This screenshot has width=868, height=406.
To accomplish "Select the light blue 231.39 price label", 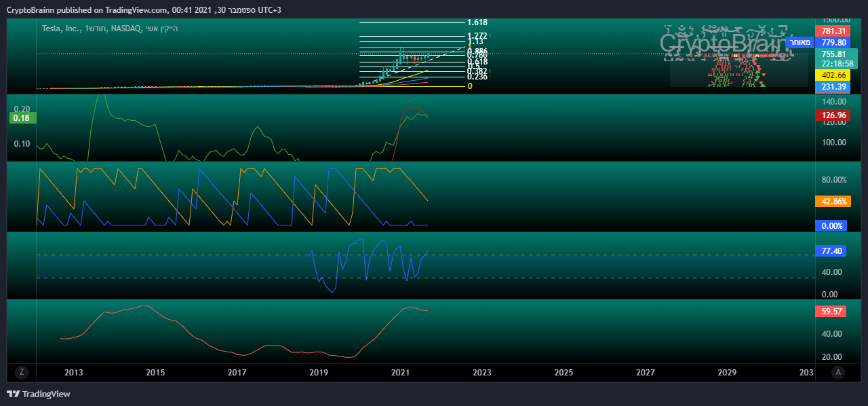I will tap(833, 87).
